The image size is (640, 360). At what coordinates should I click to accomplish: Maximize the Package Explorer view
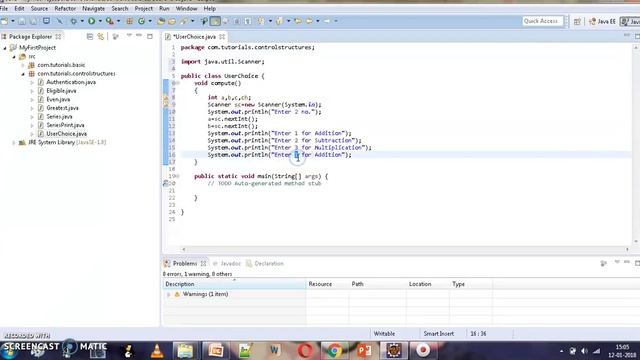coord(150,36)
